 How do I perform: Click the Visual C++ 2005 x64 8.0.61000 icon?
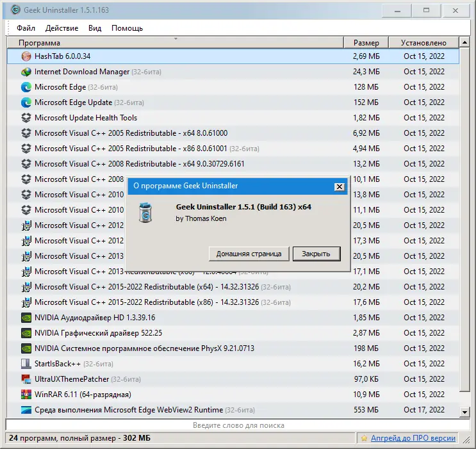coord(26,133)
